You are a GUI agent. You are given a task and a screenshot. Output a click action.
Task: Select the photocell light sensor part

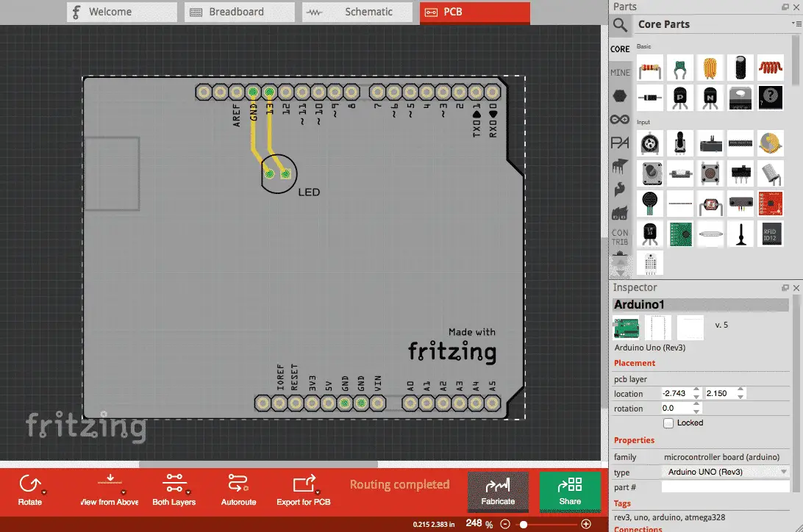710,204
